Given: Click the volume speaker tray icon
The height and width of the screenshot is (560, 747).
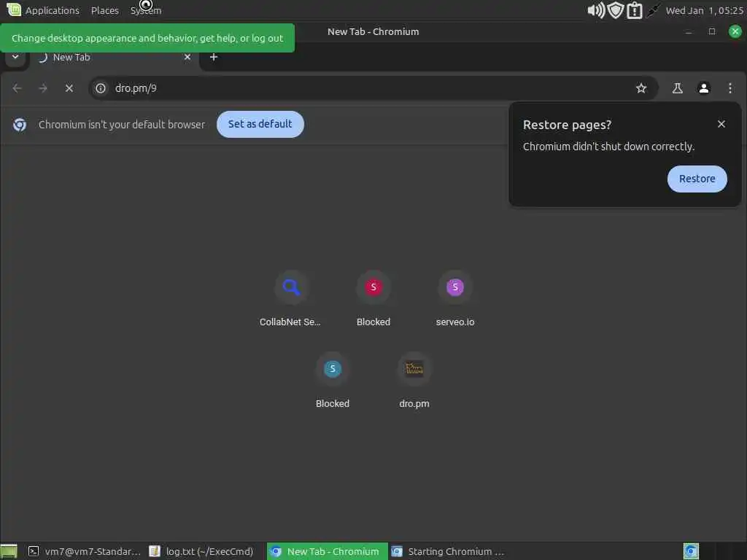Looking at the screenshot, I should pyautogui.click(x=595, y=10).
